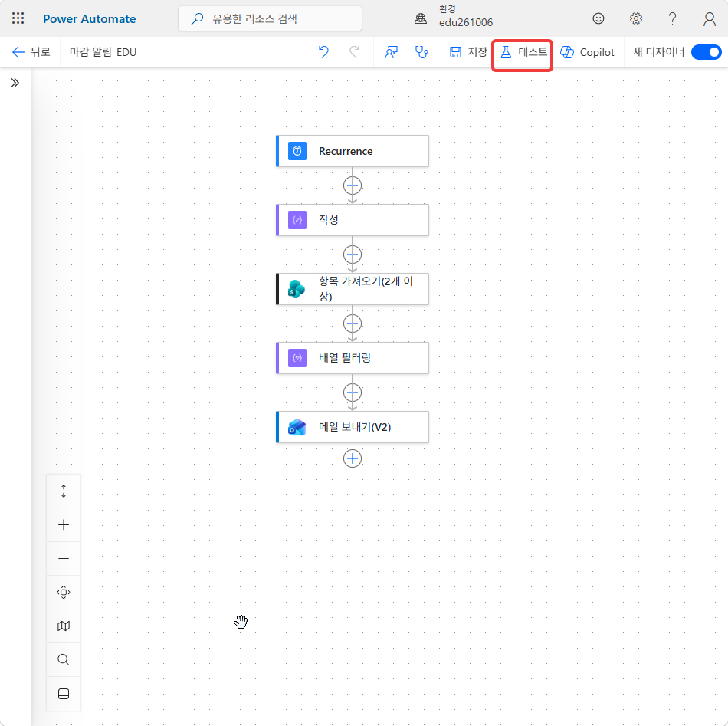Undo the last flow change

[x=323, y=52]
